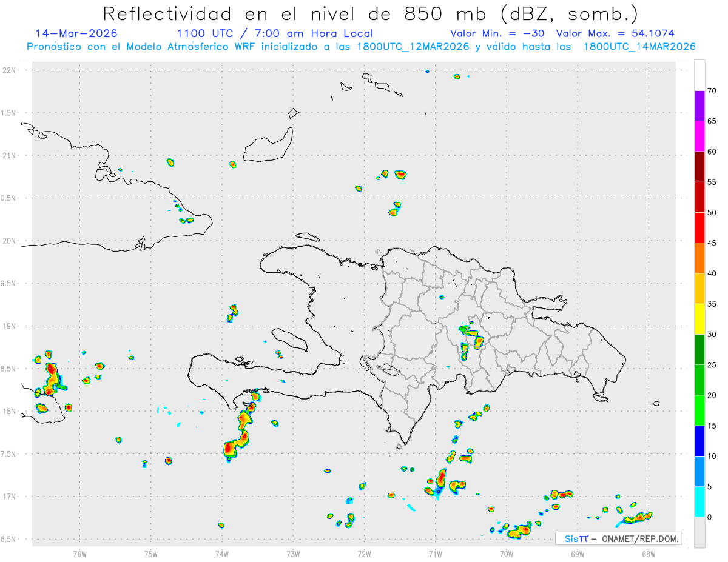
Task: Click the '70W' longitude axis label
Action: pos(507,553)
